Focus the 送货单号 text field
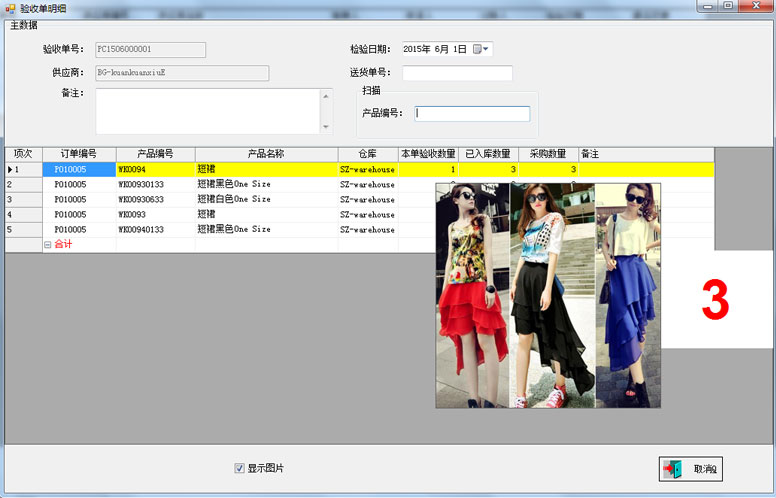 point(457,73)
